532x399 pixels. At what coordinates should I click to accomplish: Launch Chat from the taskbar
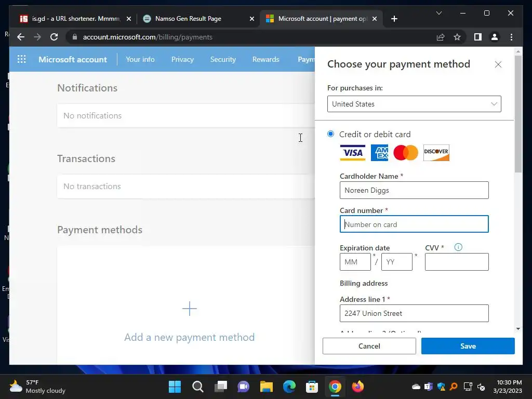(x=243, y=387)
